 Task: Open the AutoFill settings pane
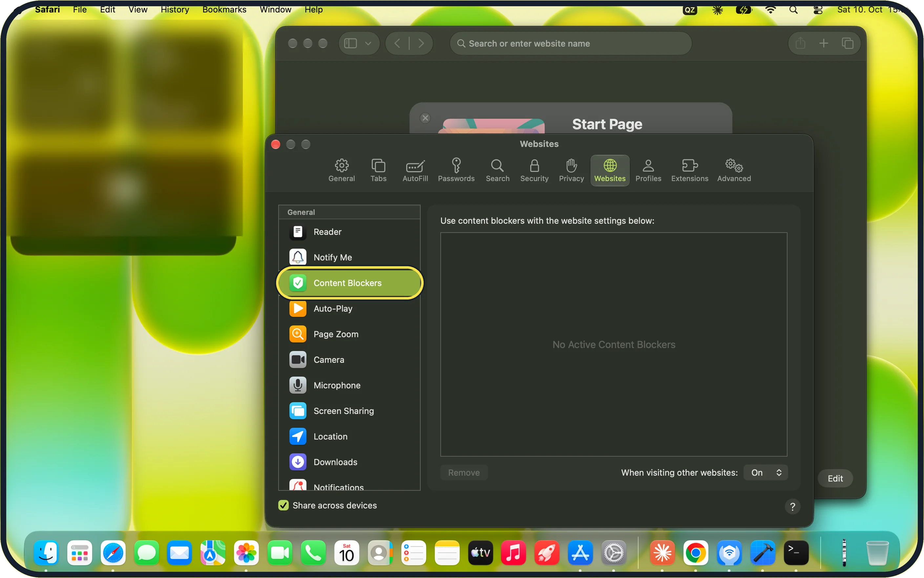415,171
